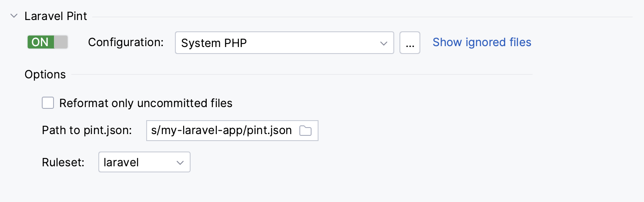Click the ellipsis button beside Configuration

[x=409, y=43]
